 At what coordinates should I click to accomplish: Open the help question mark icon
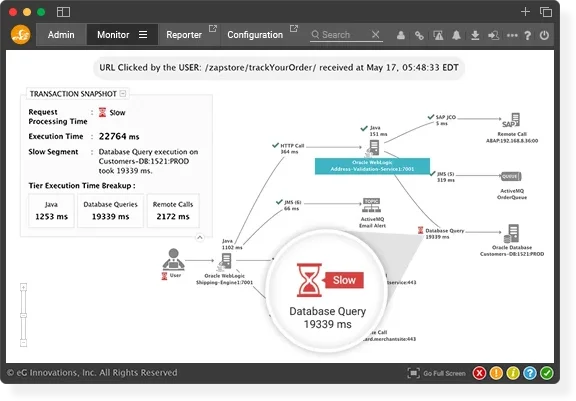(528, 35)
